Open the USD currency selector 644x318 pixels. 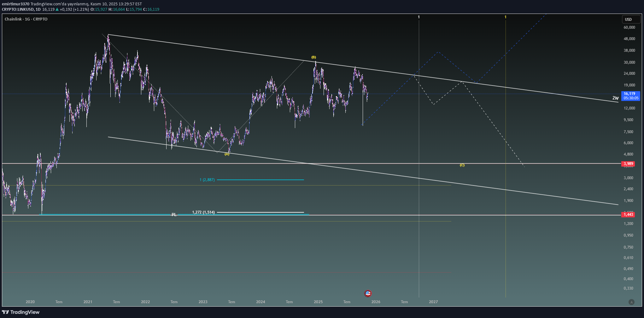[630, 19]
